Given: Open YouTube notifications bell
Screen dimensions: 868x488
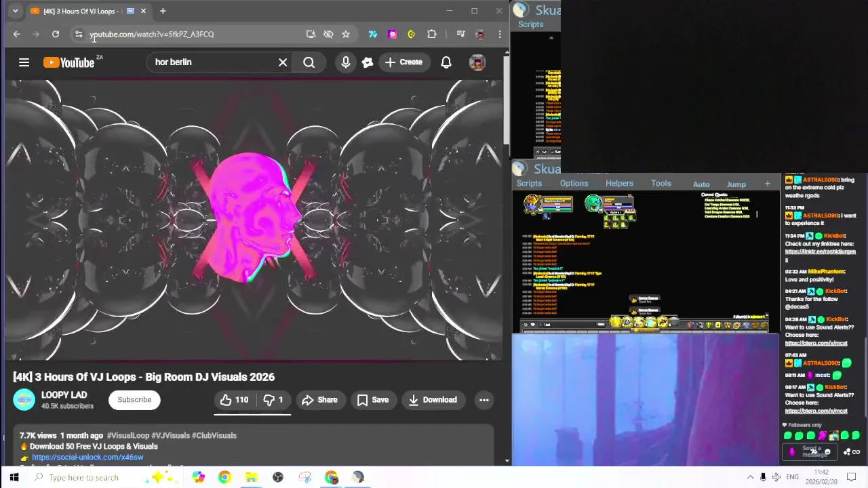Looking at the screenshot, I should coord(446,62).
